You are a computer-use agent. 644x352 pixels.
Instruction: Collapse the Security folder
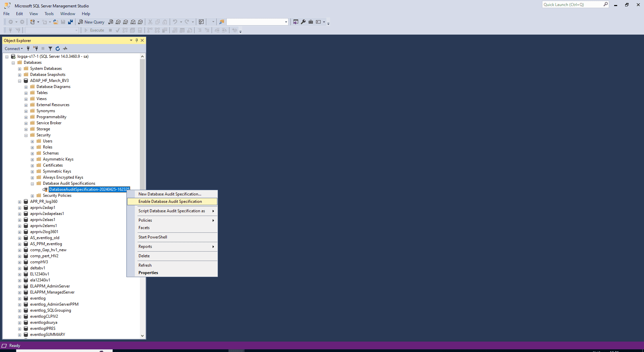coord(26,135)
